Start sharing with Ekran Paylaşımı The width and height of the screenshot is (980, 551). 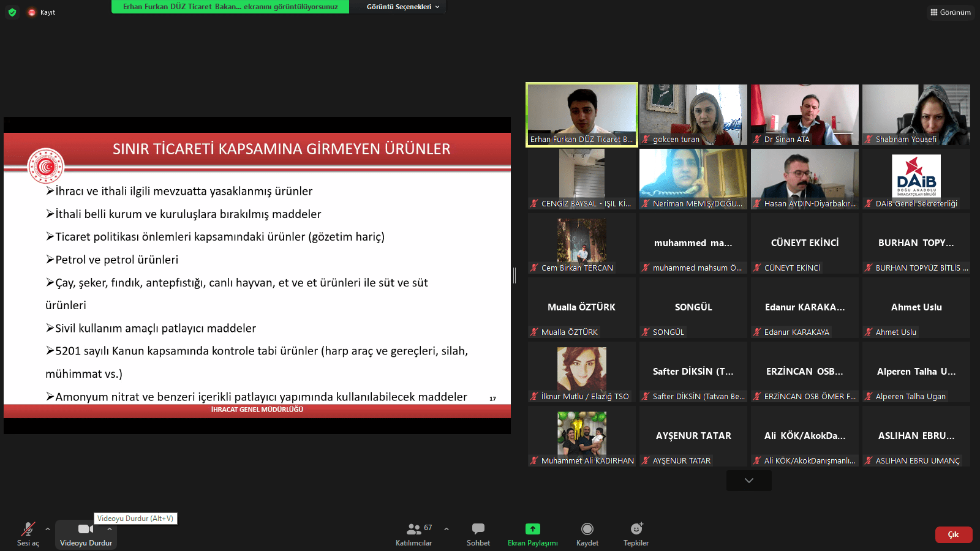(x=532, y=534)
